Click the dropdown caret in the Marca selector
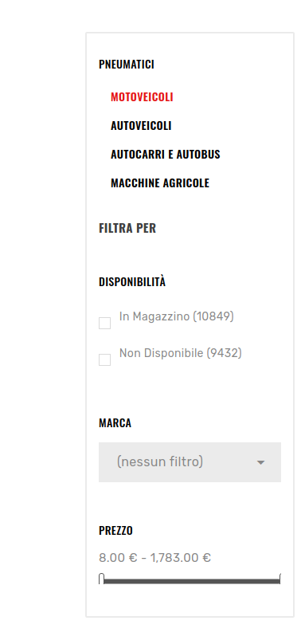This screenshot has width=305, height=644. (260, 462)
